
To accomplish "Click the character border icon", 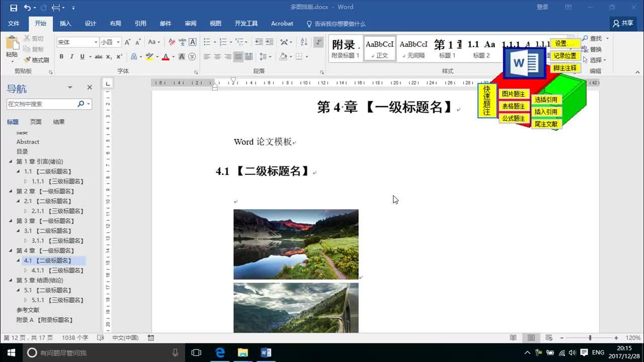I will click(192, 42).
